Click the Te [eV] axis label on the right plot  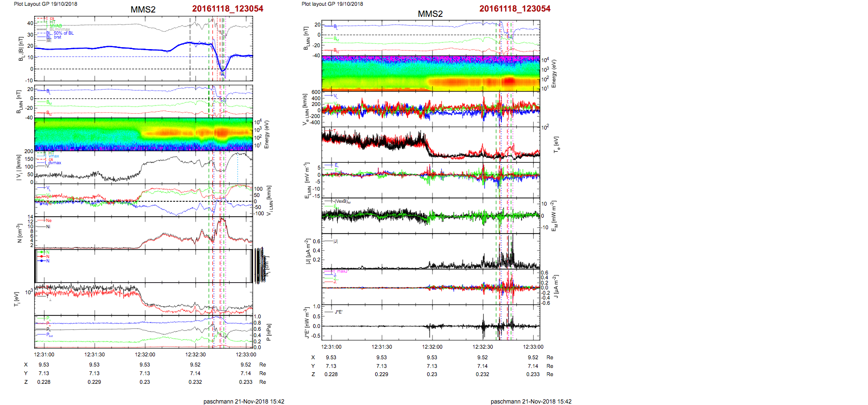[556, 144]
